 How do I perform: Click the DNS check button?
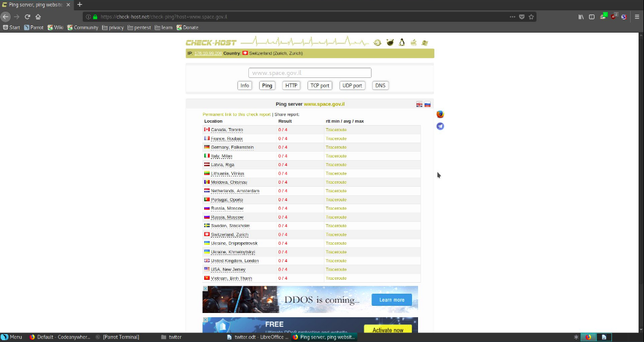(x=381, y=85)
